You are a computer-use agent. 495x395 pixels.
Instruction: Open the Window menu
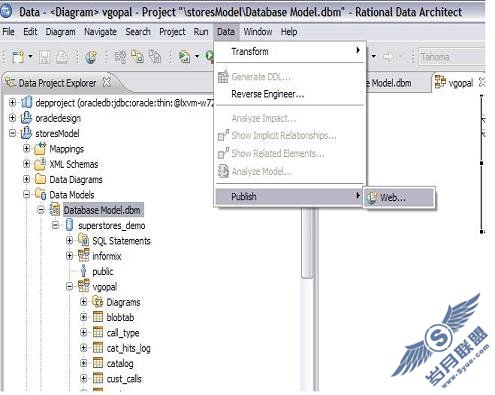coord(257,32)
